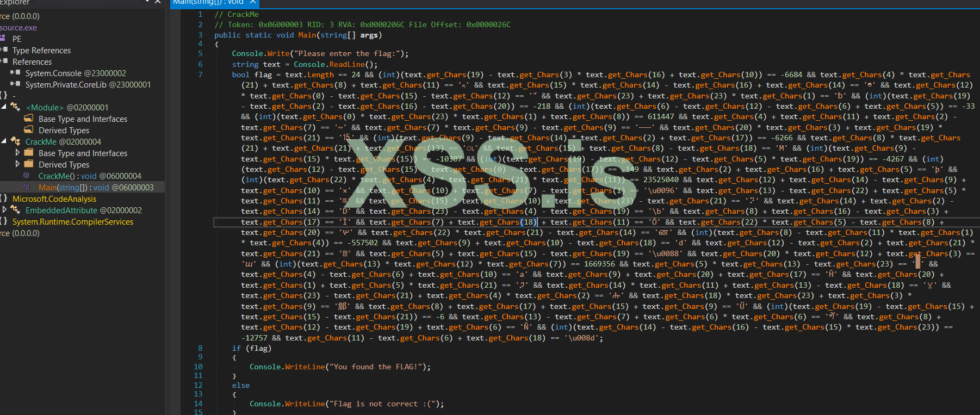Click the System.Console assembly reference icon
The height and width of the screenshot is (415, 980).
coord(16,73)
